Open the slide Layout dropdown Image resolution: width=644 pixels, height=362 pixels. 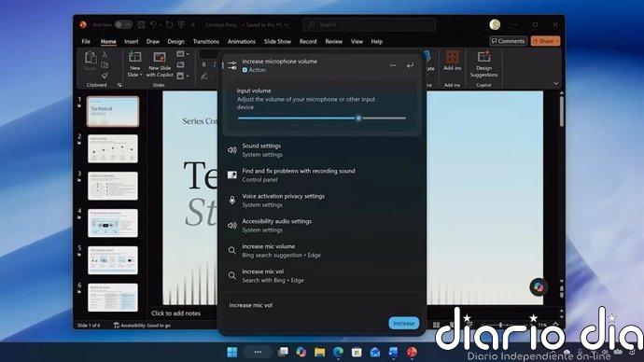[183, 54]
